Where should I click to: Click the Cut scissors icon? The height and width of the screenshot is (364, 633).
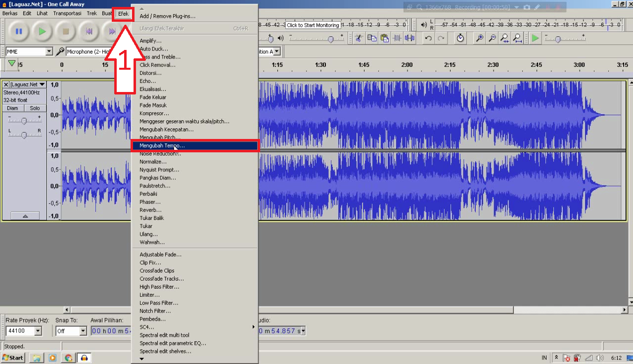(x=359, y=38)
